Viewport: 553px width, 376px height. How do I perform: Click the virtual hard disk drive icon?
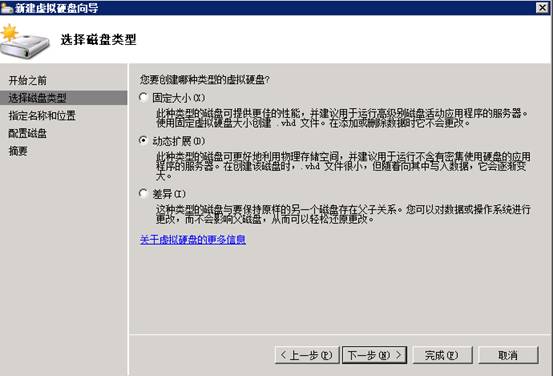(x=25, y=42)
